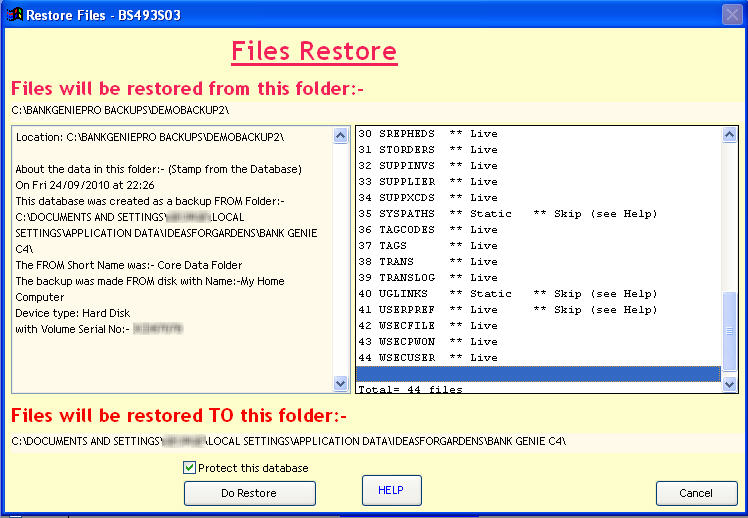Select row 30 SREPHEDS in file list
The image size is (748, 518).
point(539,134)
